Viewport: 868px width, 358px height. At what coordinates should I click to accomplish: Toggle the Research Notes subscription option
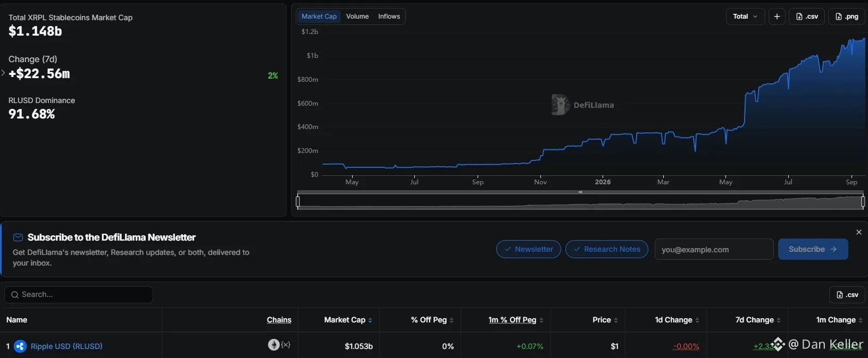click(x=607, y=249)
